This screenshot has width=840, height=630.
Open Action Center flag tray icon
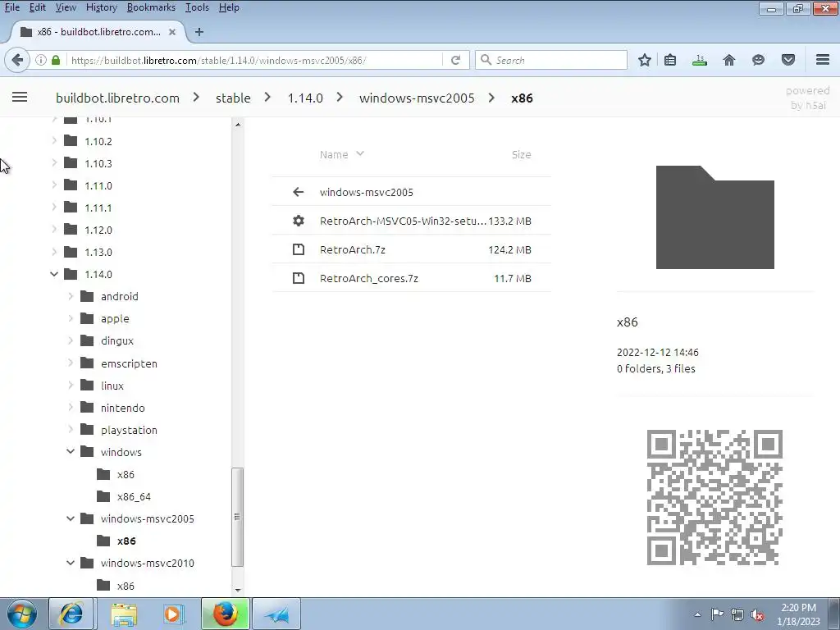[x=717, y=614]
